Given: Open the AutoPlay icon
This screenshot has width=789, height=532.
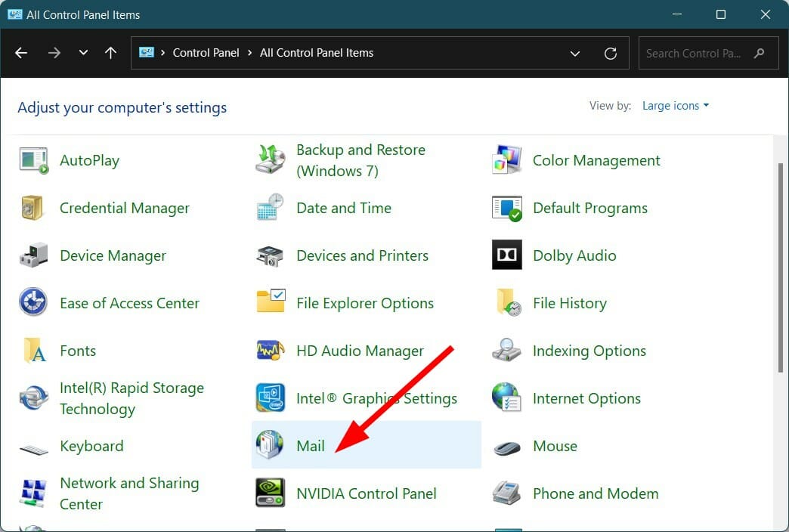Looking at the screenshot, I should [x=34, y=160].
